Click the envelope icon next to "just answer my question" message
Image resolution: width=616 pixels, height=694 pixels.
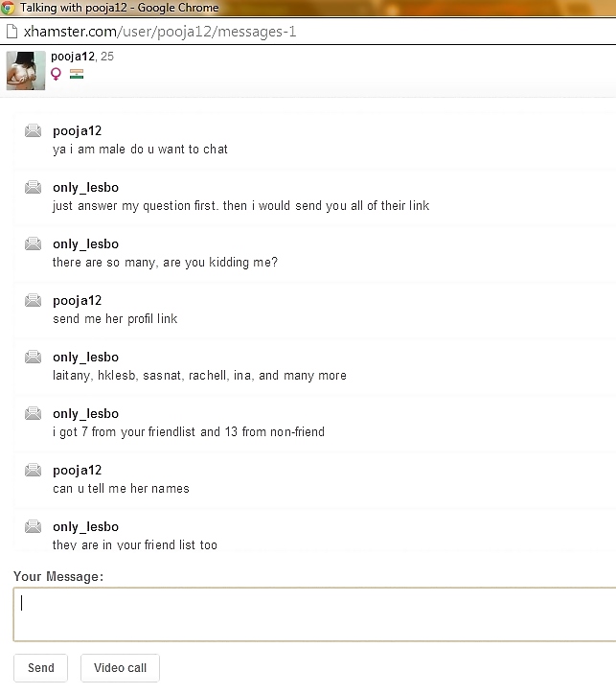point(33,187)
